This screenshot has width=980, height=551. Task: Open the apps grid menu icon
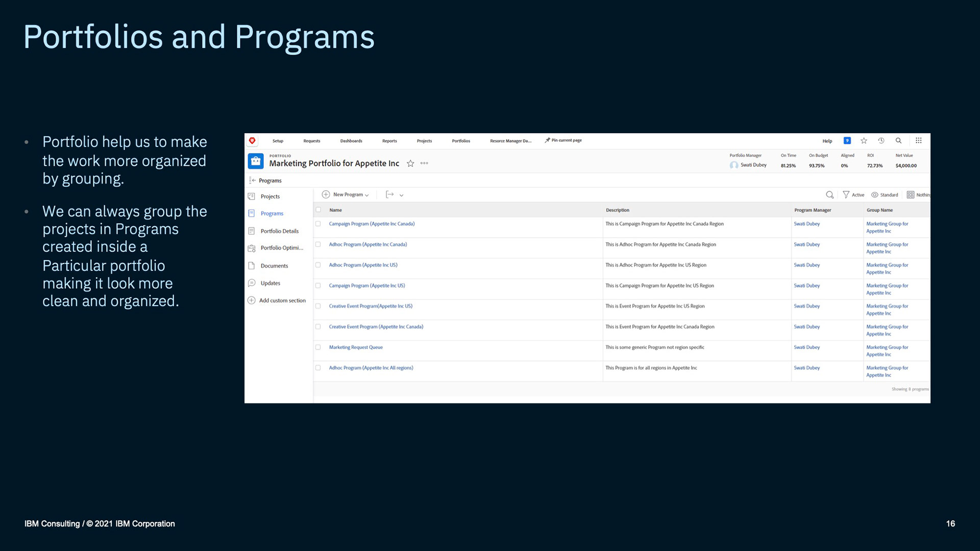coord(919,141)
